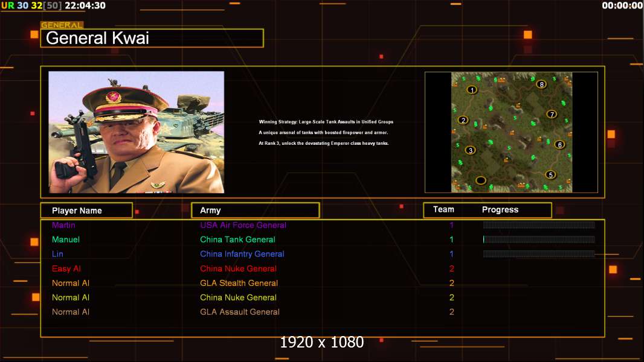The height and width of the screenshot is (362, 644).
Task: Click start position 3 on the minimap
Action: pyautogui.click(x=470, y=150)
